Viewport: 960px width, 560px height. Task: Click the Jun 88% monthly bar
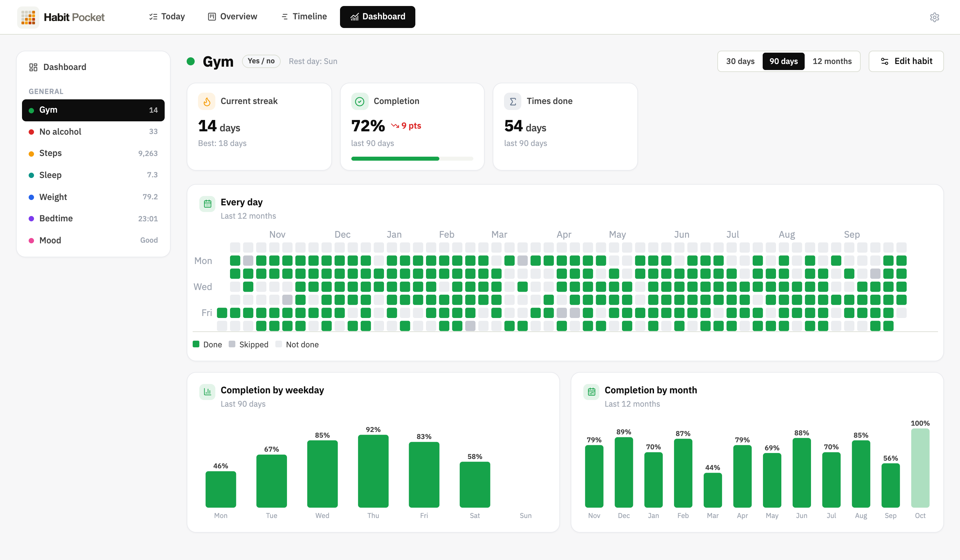point(802,473)
